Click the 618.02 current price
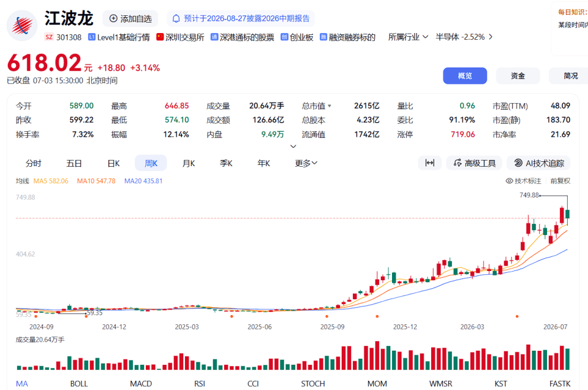Image resolution: width=588 pixels, height=390 pixels. tap(44, 63)
